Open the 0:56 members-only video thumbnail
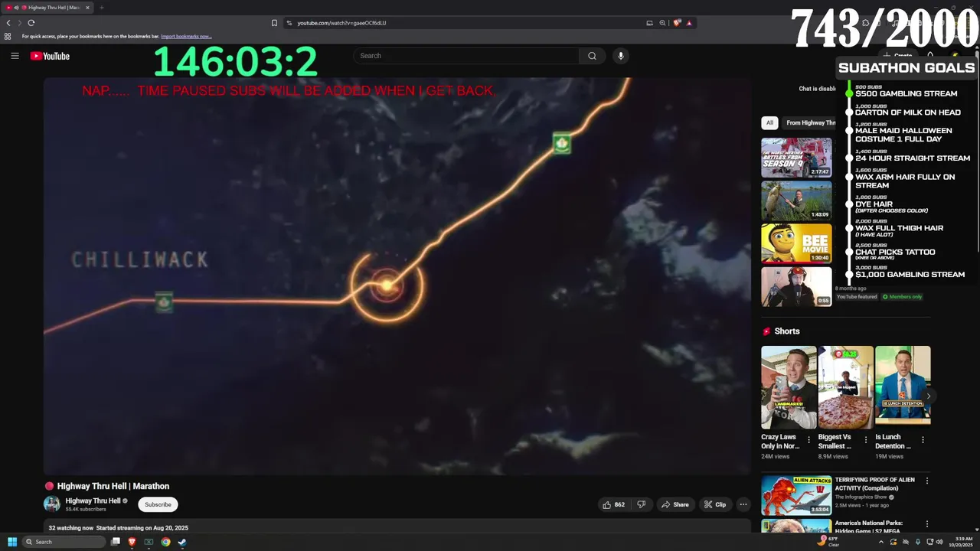980x551 pixels. click(x=796, y=286)
